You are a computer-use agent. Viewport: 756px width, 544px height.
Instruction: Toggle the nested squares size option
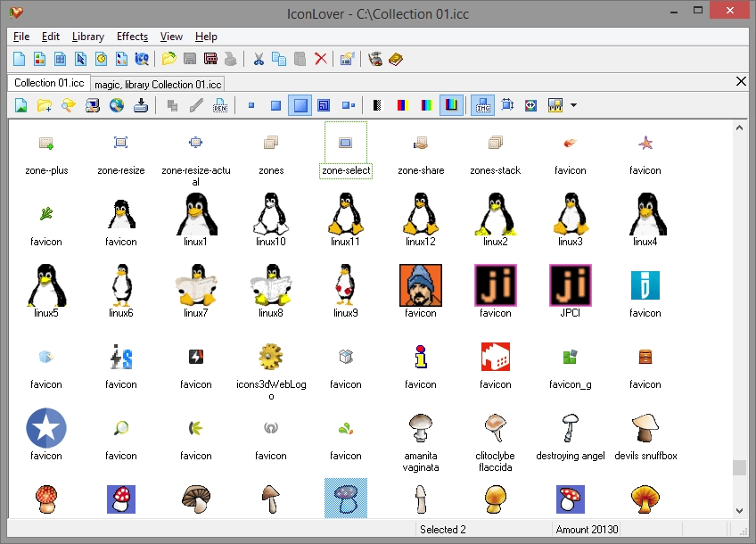point(324,105)
